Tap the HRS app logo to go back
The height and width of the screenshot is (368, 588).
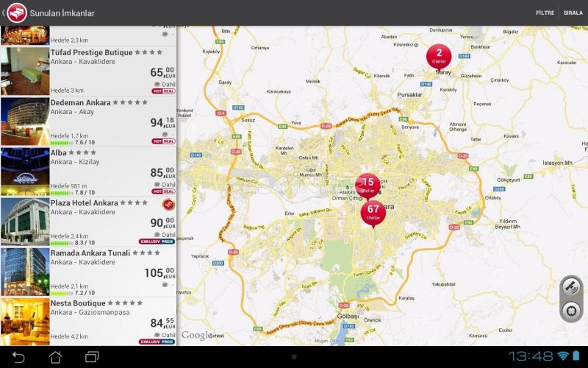pos(16,13)
